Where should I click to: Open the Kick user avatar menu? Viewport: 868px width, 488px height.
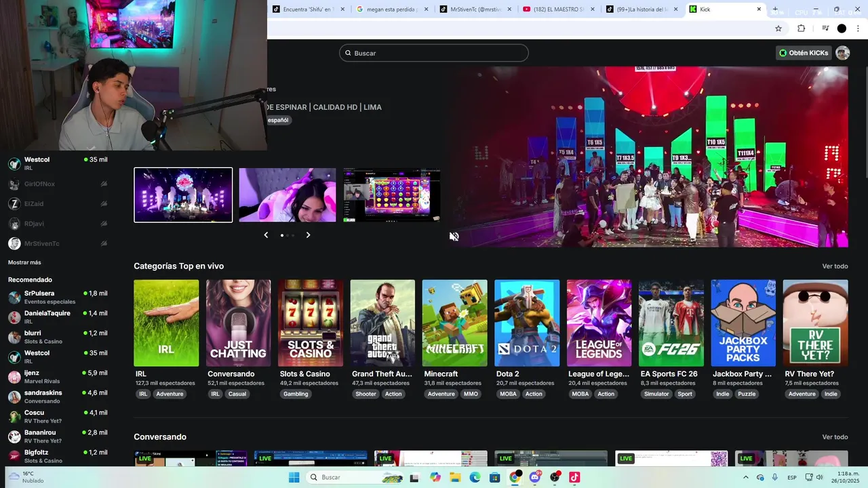point(842,53)
